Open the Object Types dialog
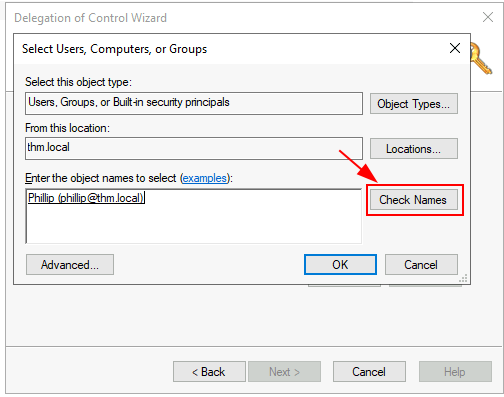Image resolution: width=504 pixels, height=397 pixels. [414, 104]
